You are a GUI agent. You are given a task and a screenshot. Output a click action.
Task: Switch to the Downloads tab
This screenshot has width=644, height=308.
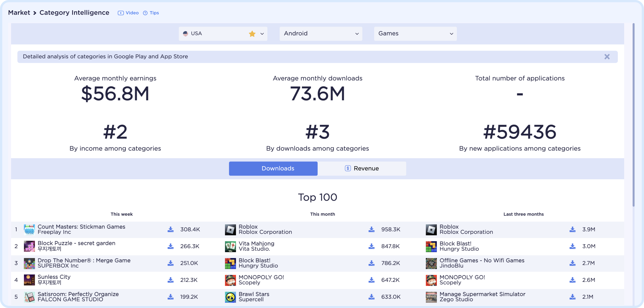pos(273,168)
